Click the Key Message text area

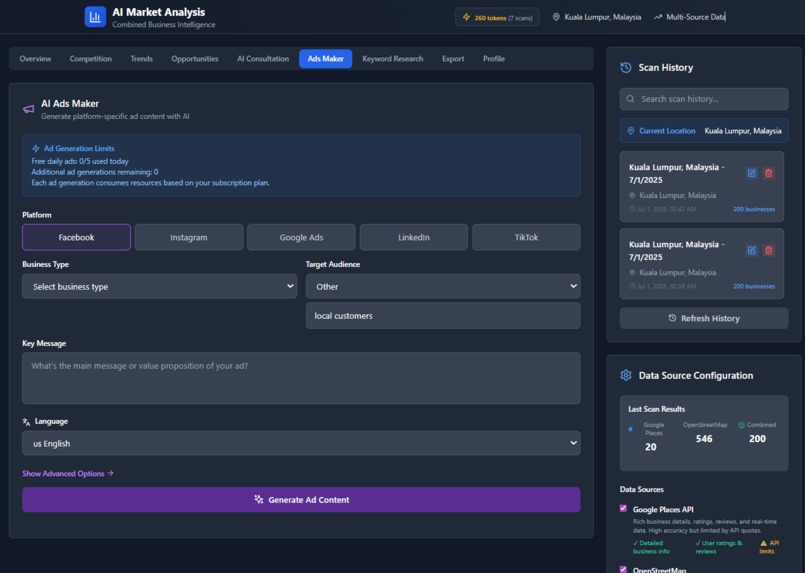pos(301,378)
